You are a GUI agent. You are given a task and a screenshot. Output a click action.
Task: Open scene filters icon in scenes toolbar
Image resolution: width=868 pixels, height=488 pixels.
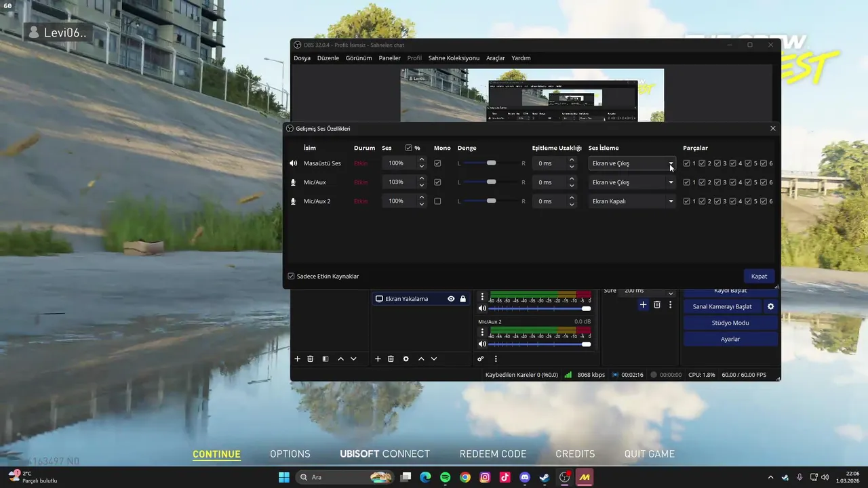[325, 359]
